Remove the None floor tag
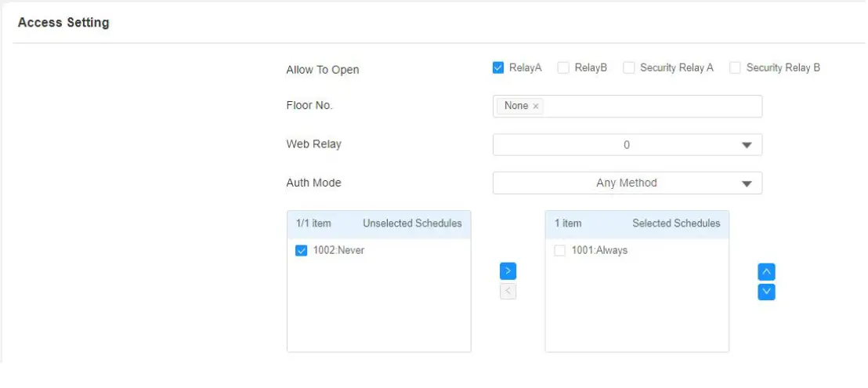The image size is (868, 388). (x=536, y=106)
